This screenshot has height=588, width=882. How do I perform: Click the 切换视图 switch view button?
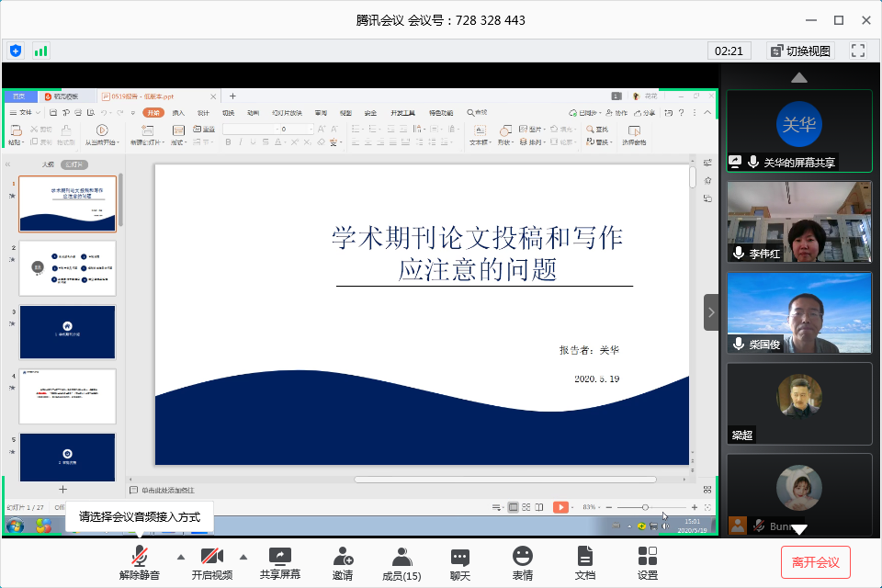[x=799, y=51]
